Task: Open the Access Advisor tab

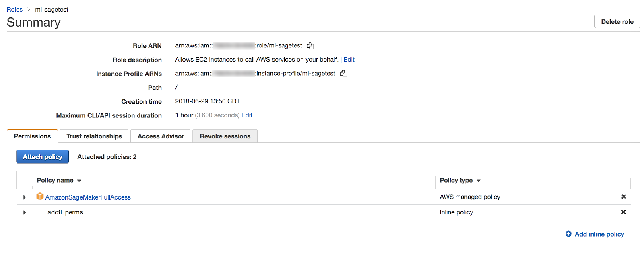Action: click(x=161, y=136)
